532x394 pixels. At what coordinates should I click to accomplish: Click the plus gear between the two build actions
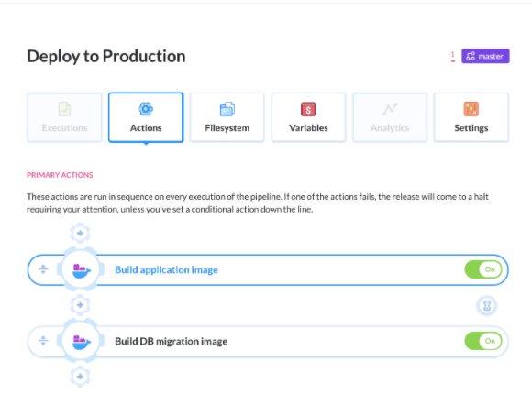pyautogui.click(x=80, y=305)
